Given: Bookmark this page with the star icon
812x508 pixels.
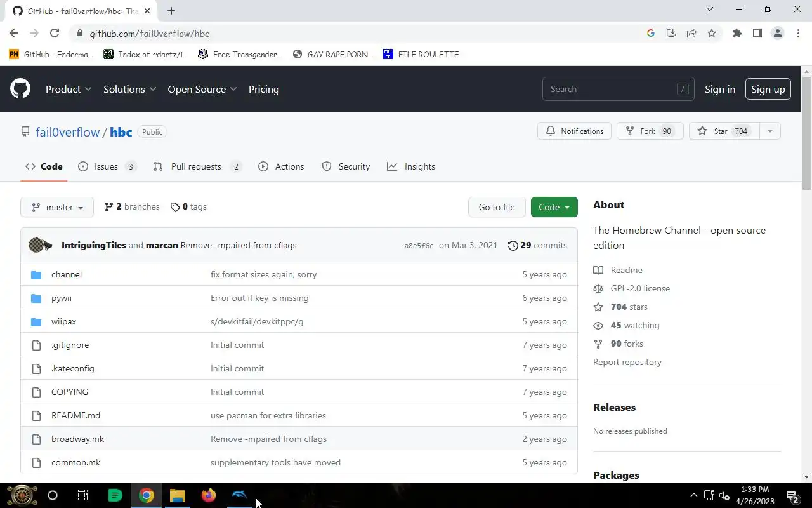Looking at the screenshot, I should point(712,34).
